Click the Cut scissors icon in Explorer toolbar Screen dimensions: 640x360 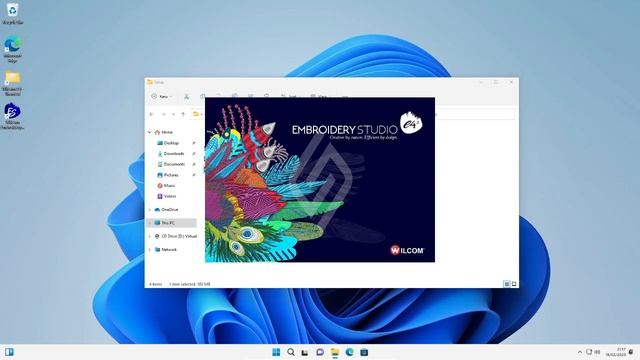[187, 96]
